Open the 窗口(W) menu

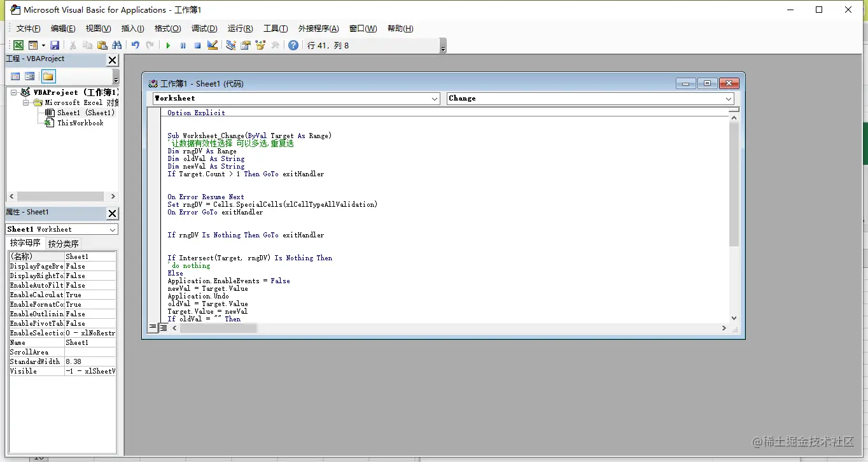pyautogui.click(x=363, y=29)
